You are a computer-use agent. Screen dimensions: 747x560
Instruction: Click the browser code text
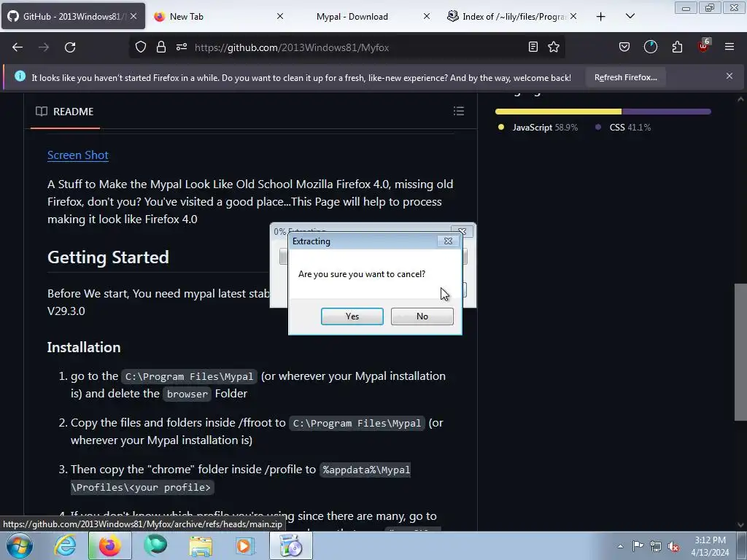coord(187,394)
